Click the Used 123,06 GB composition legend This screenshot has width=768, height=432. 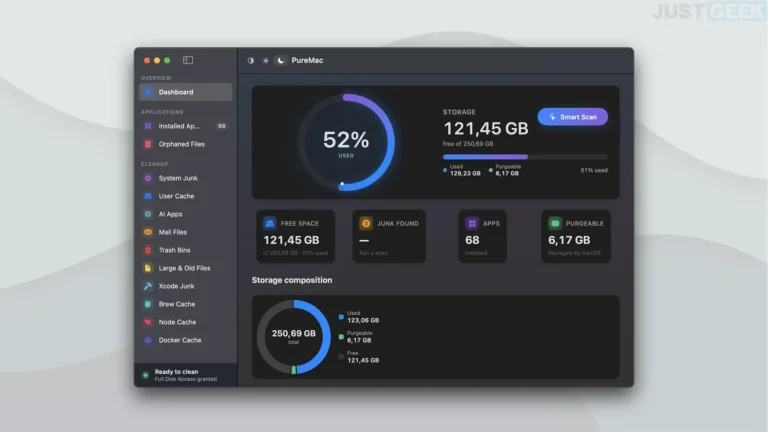point(359,317)
